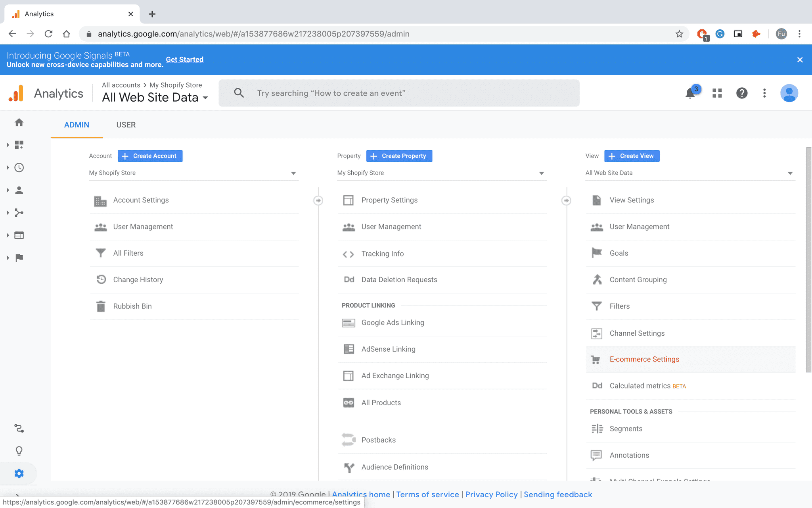
Task: Open the Privacy Policy footer link
Action: pyautogui.click(x=491, y=495)
